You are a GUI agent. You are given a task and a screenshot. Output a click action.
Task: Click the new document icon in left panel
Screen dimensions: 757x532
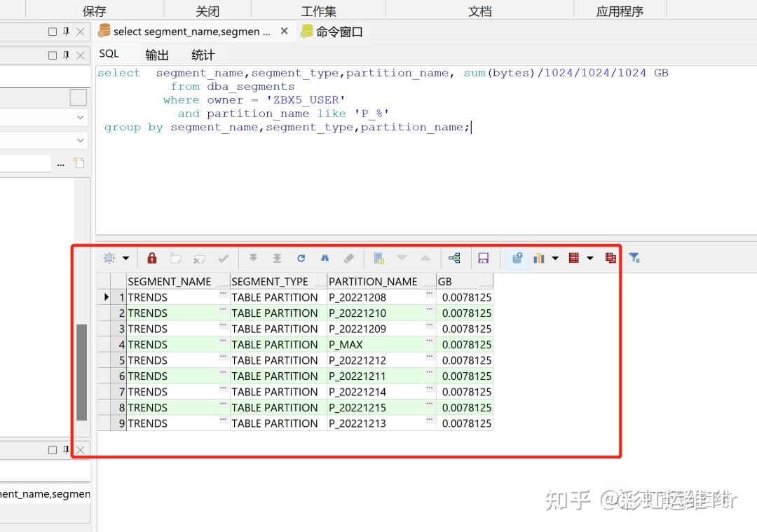(79, 163)
